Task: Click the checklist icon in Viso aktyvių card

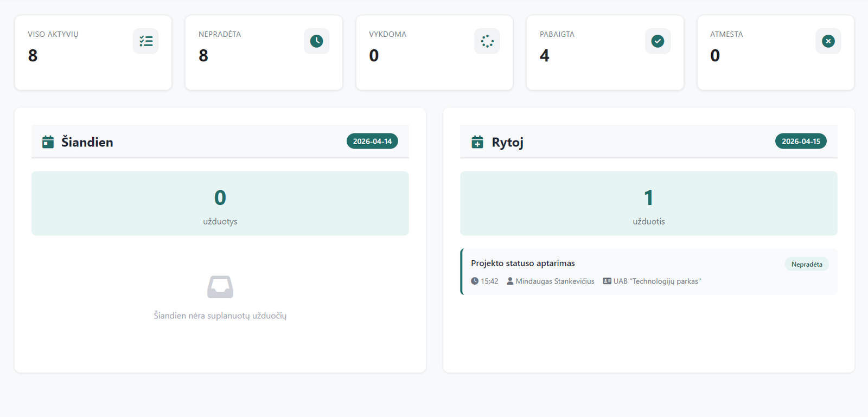Action: (x=145, y=41)
